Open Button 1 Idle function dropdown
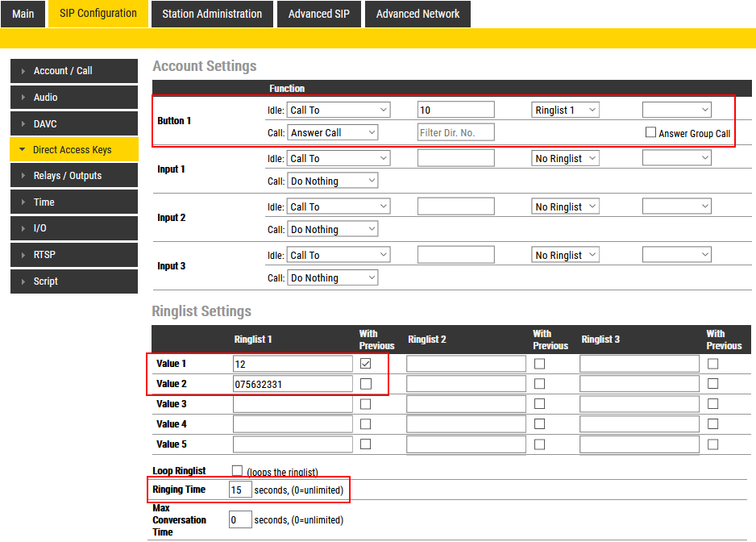The height and width of the screenshot is (542, 756). point(338,110)
